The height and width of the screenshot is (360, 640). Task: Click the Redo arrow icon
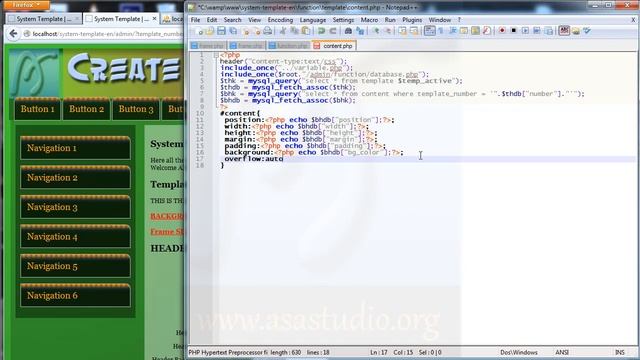(x=333, y=31)
